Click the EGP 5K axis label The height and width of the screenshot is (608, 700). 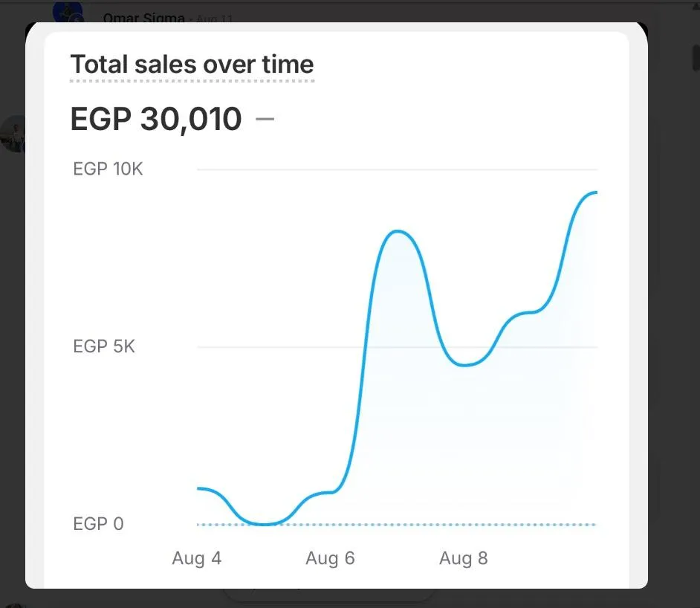pyautogui.click(x=104, y=346)
